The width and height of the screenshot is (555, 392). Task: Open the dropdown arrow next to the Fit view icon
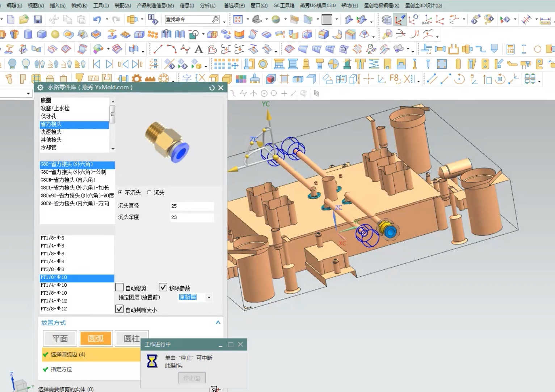[x=248, y=20]
